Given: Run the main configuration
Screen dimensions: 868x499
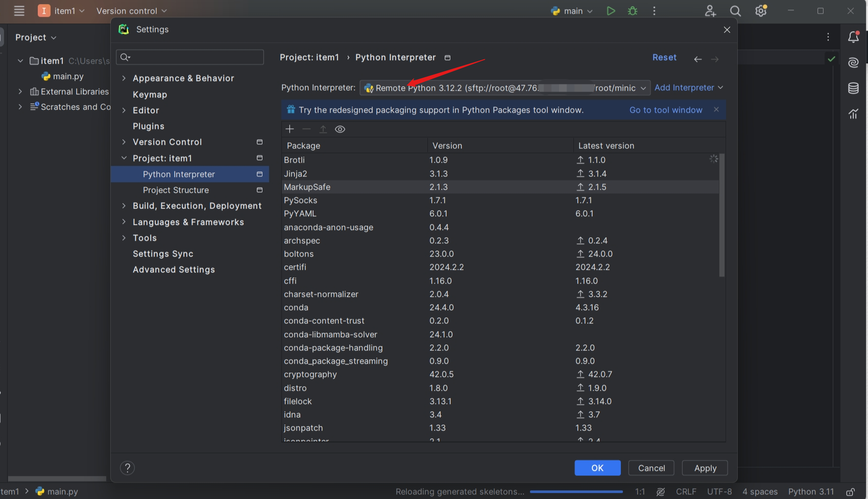Looking at the screenshot, I should click(x=611, y=11).
